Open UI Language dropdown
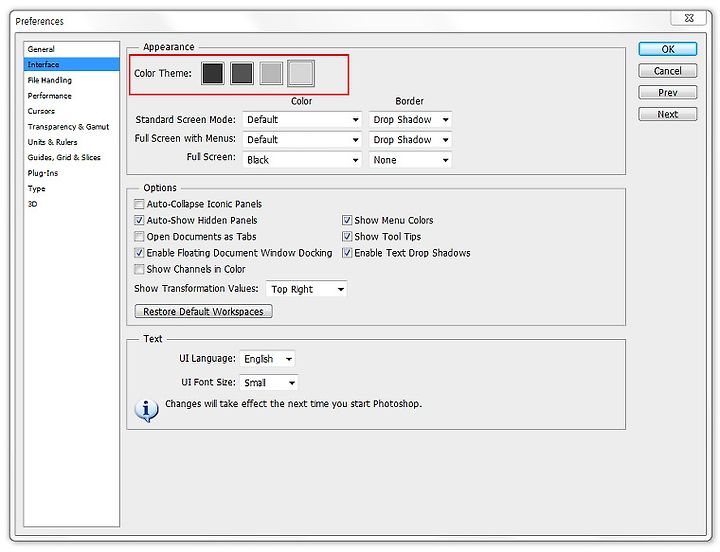The image size is (720, 552). [267, 359]
